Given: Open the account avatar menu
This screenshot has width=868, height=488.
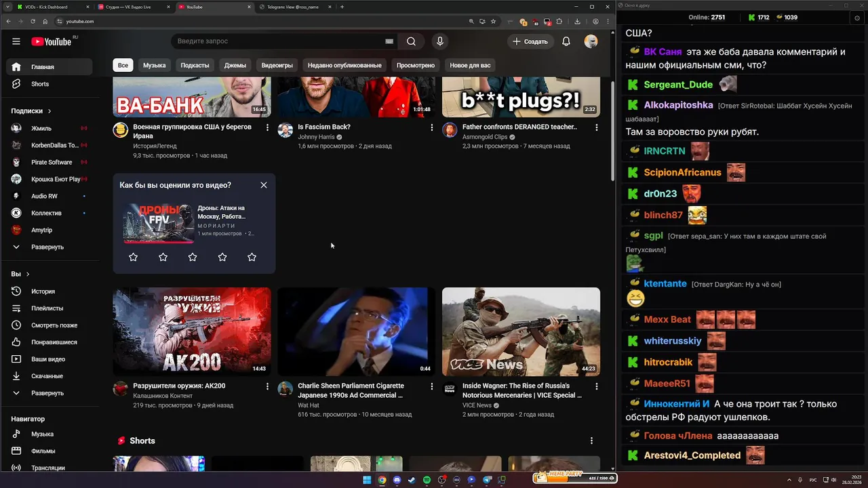Looking at the screenshot, I should coord(591,41).
